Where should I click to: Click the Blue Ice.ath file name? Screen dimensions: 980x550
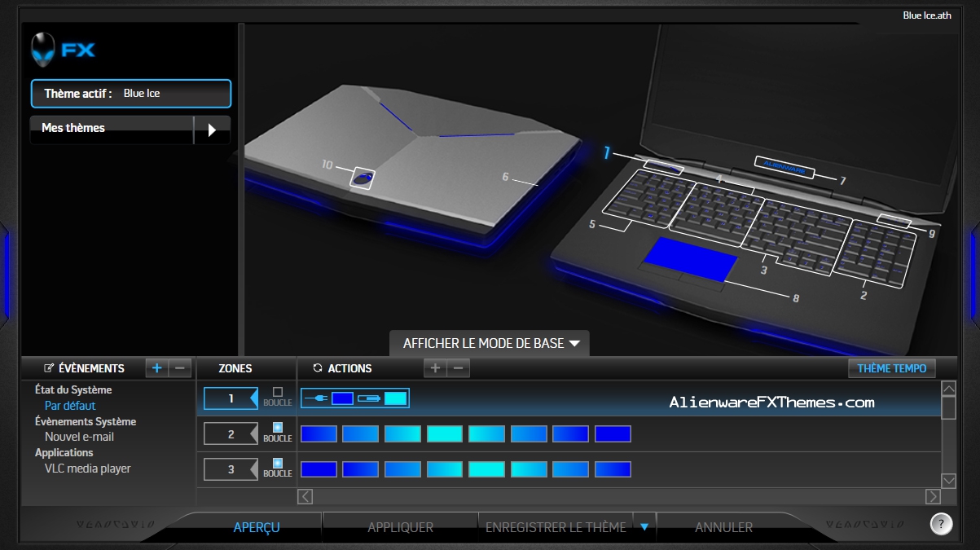click(927, 15)
